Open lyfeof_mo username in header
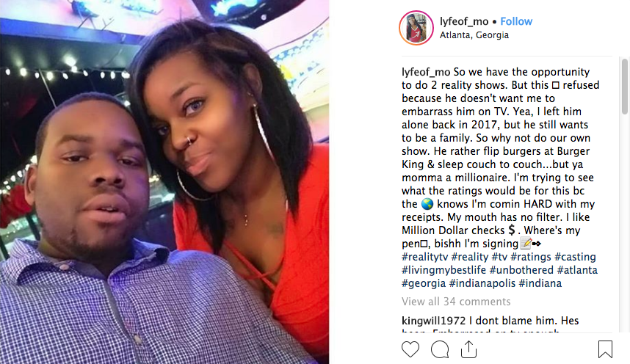The image size is (630, 364). pos(464,21)
